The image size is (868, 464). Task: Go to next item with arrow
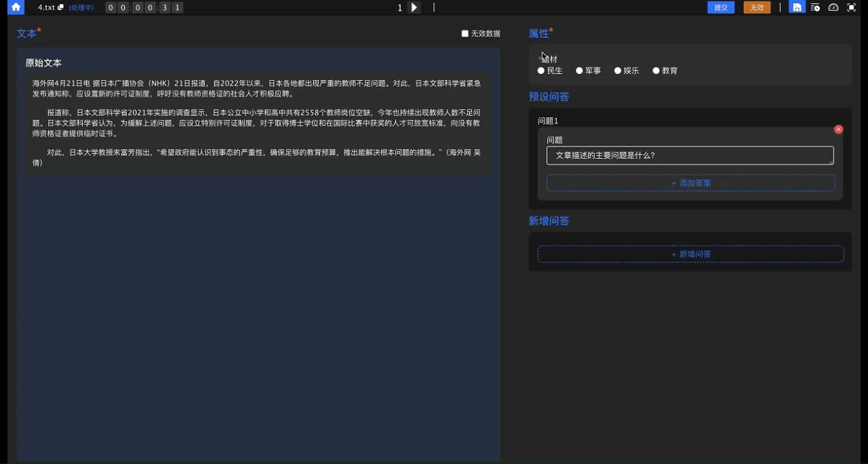414,7
